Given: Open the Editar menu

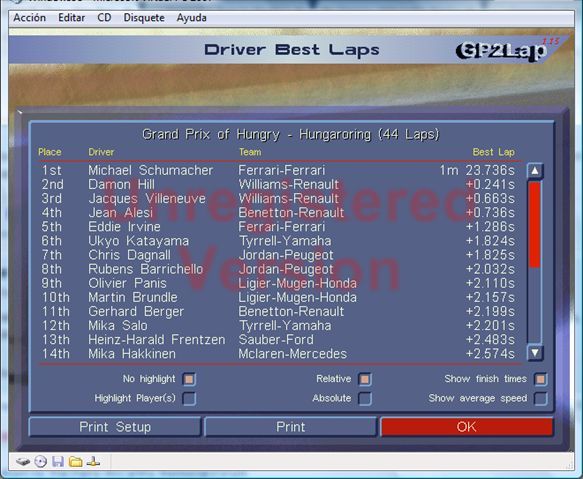Looking at the screenshot, I should coord(71,18).
